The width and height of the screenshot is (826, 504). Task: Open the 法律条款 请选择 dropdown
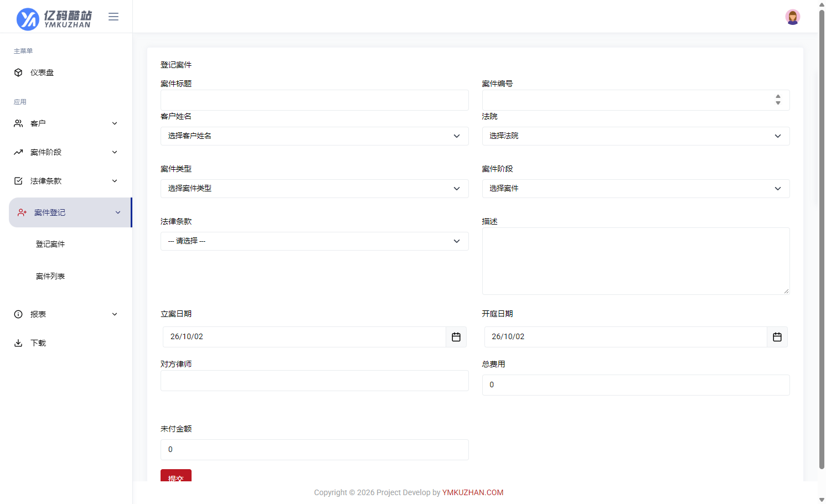click(x=314, y=241)
